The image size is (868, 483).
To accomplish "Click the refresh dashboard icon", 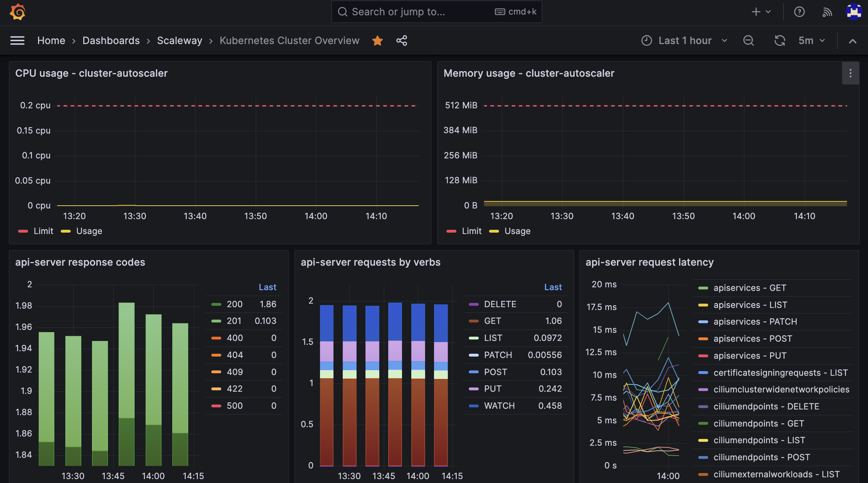I will (x=780, y=40).
